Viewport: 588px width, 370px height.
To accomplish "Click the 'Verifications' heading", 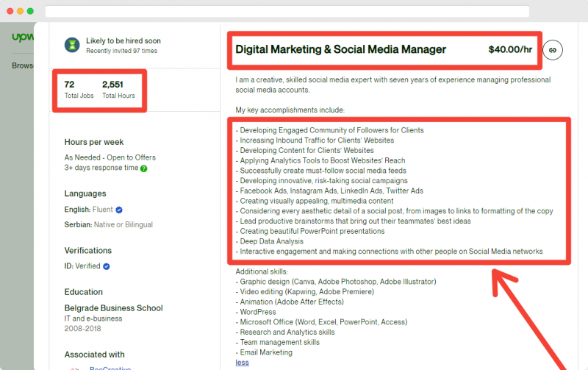I will (87, 251).
